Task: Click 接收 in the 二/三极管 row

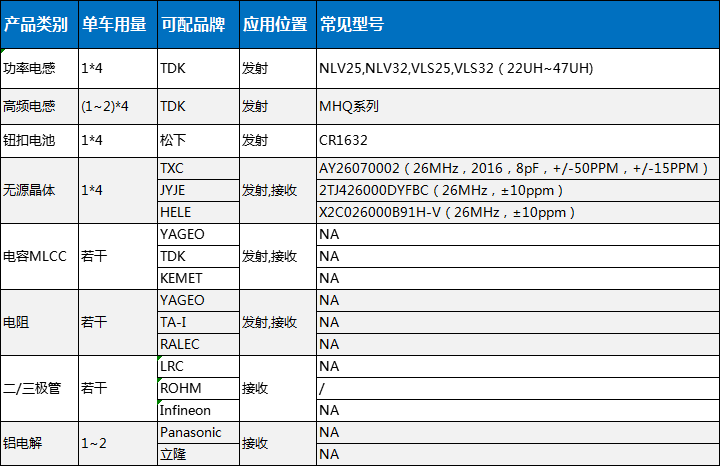Action: pyautogui.click(x=278, y=388)
